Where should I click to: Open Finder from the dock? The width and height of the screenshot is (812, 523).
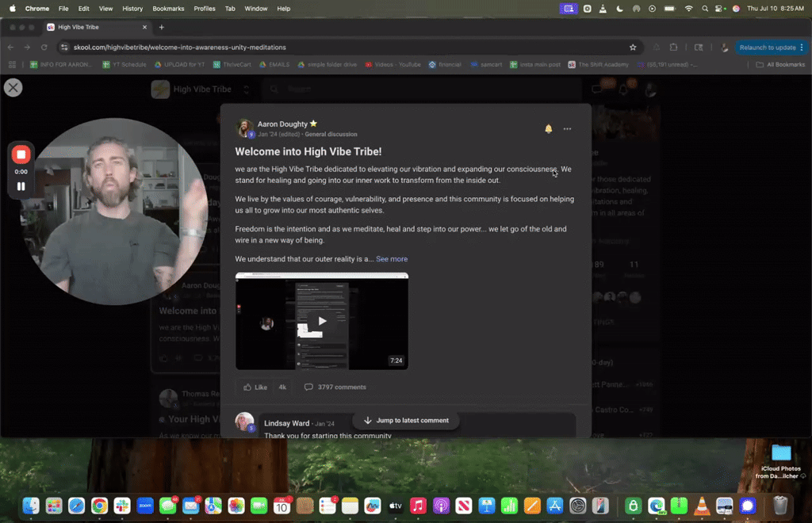31,506
